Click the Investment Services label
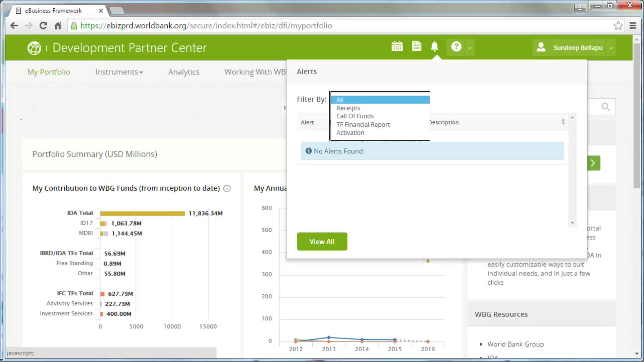The height and width of the screenshot is (362, 644). point(66,313)
